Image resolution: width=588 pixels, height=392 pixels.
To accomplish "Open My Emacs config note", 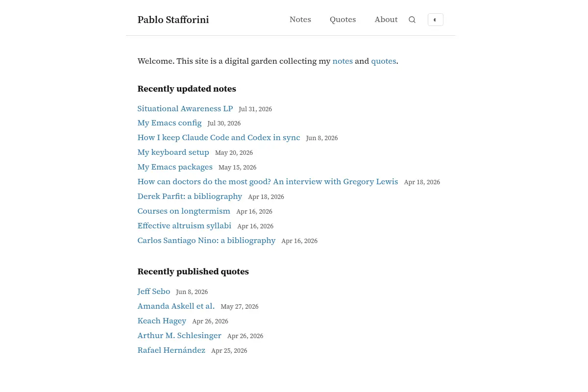I will (x=170, y=123).
